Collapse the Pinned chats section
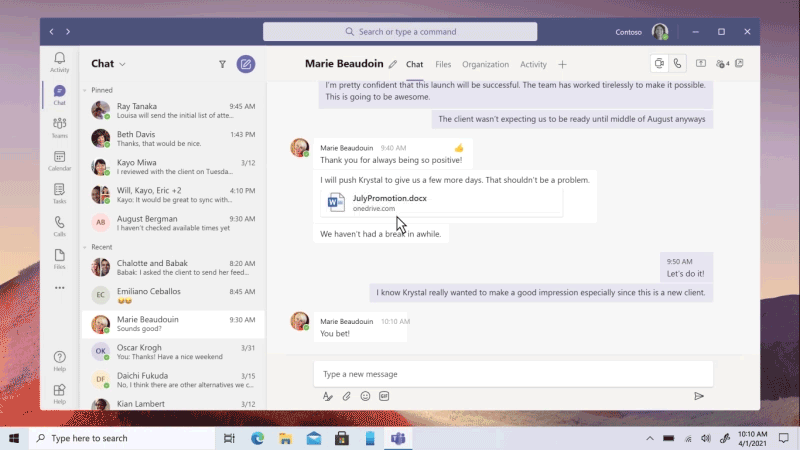 coord(85,90)
